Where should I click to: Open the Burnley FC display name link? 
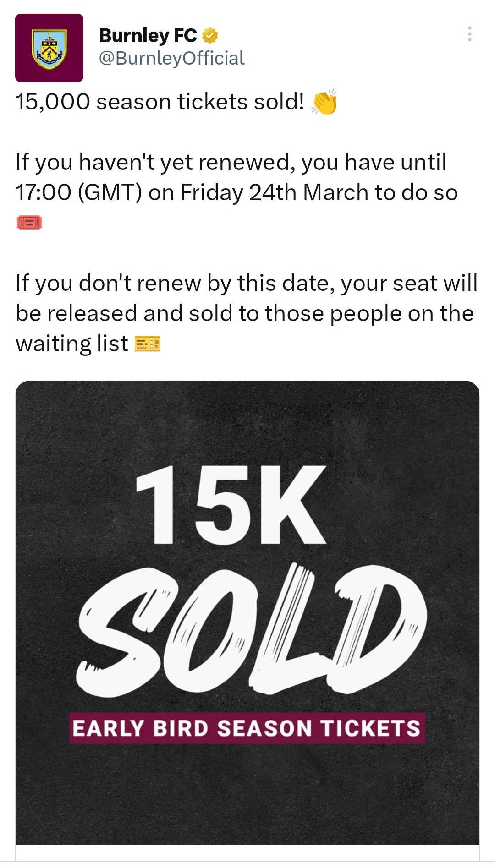pos(148,35)
